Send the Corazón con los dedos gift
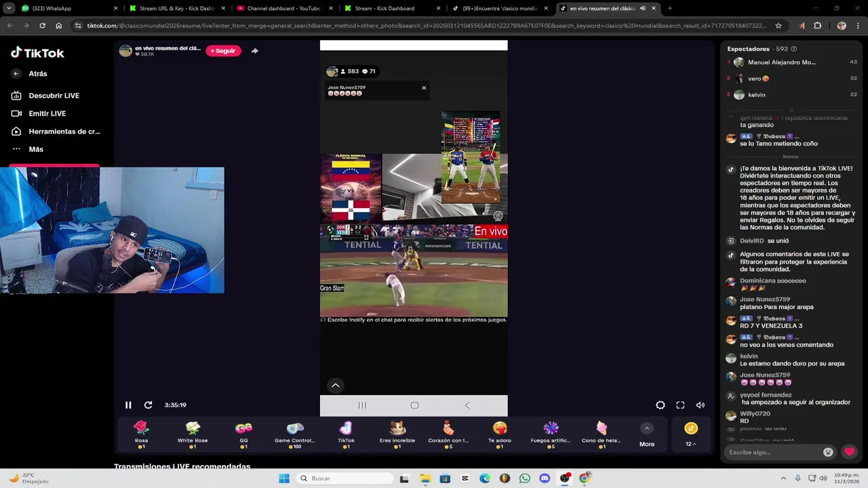The image size is (868, 488). pos(448,434)
